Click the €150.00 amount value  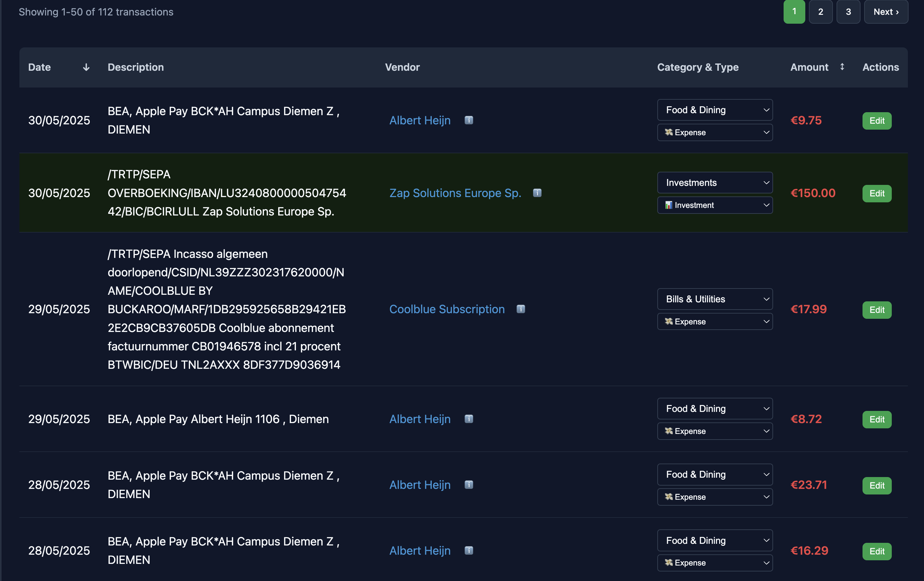(813, 193)
